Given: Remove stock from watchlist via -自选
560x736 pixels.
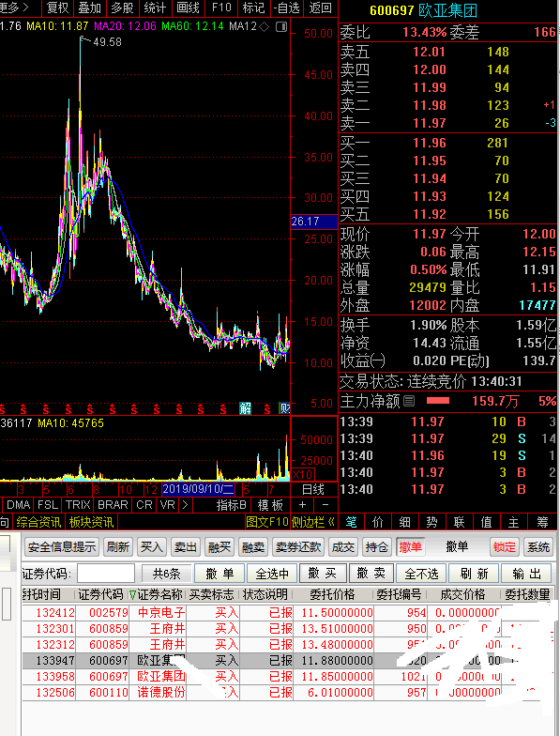Looking at the screenshot, I should click(x=288, y=8).
